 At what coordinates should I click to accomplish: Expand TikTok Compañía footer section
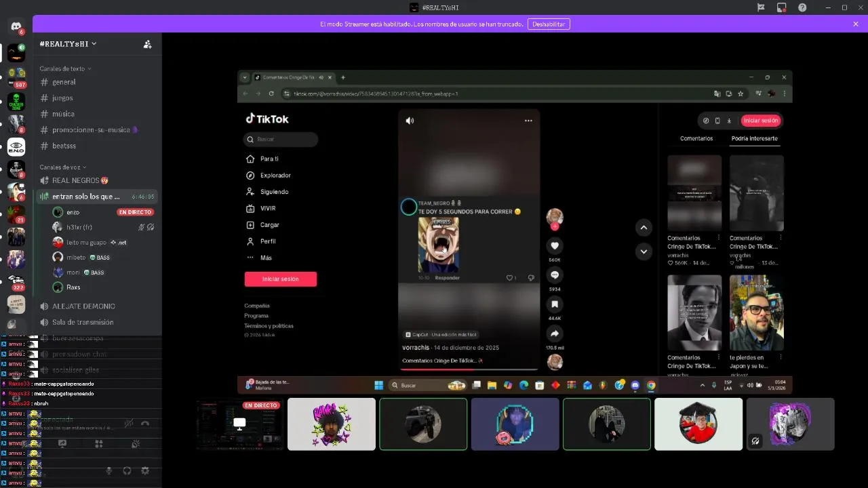point(257,306)
